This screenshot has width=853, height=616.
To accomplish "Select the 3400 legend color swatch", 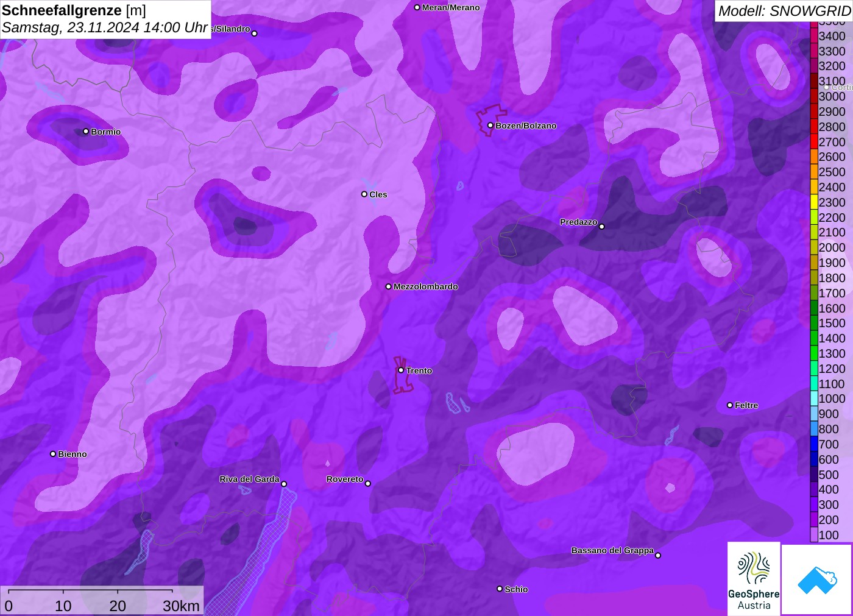I will click(x=814, y=36).
